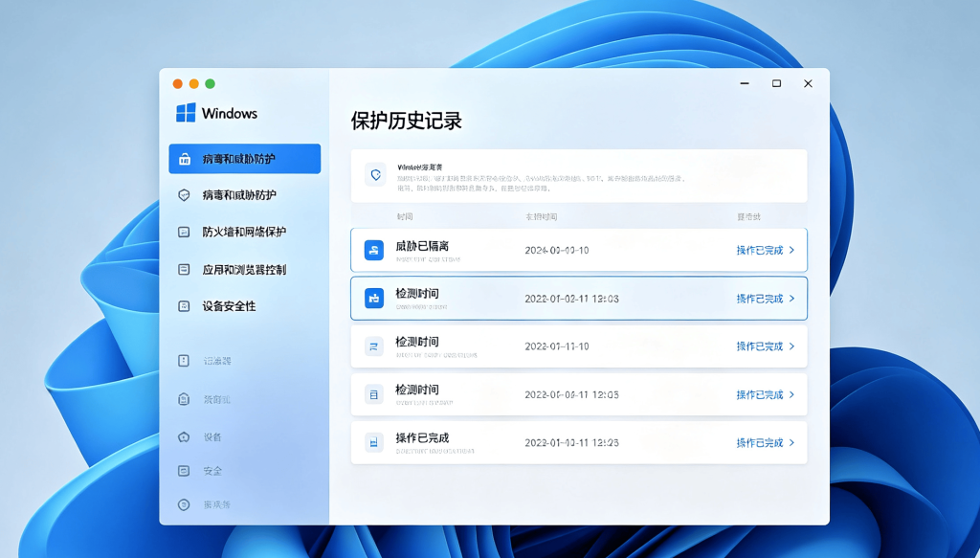Click the timestamp ending in 12:03
The width and height of the screenshot is (980, 558).
click(x=571, y=299)
